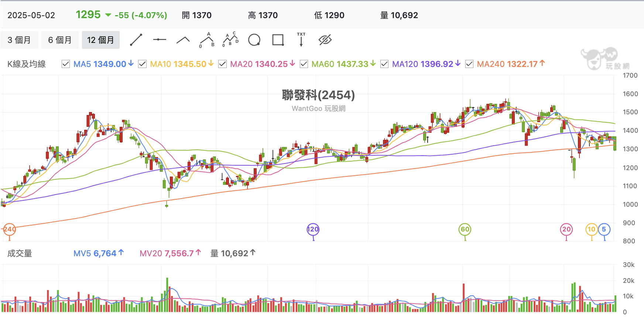Click the WantGoo 玩股網 subtitle

pos(318,108)
